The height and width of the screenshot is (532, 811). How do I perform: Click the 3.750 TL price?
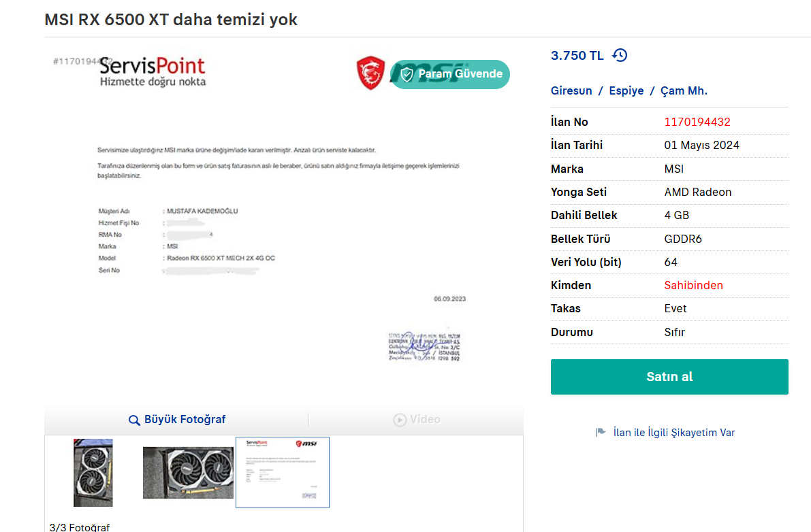click(577, 55)
